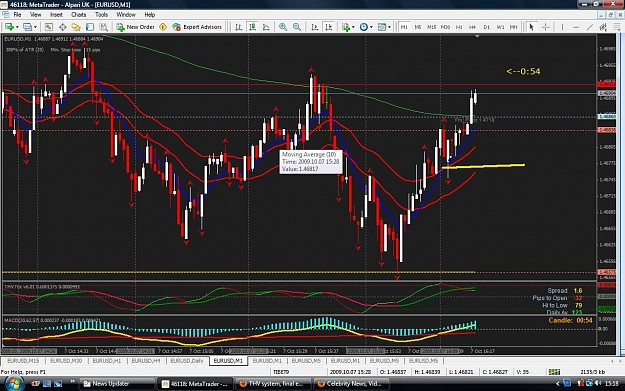Expand the Profiles dropdown arrow
The width and height of the screenshot is (625, 391).
pyautogui.click(x=35, y=27)
